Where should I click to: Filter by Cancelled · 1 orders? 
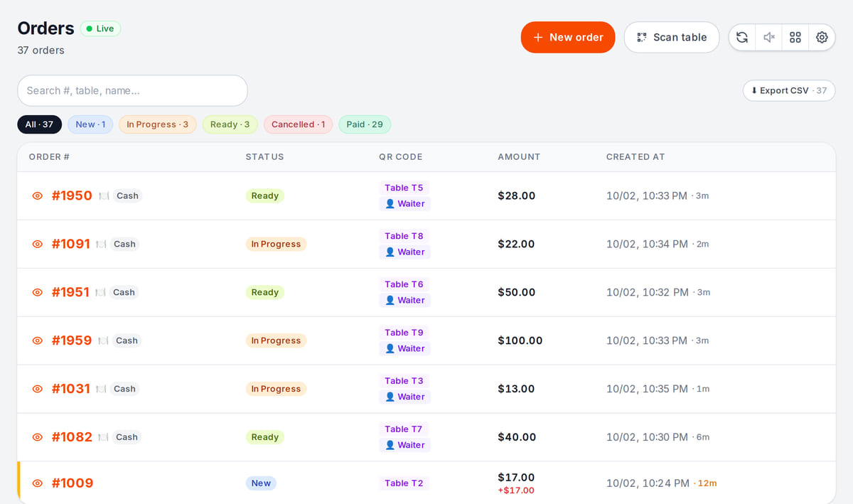click(x=298, y=124)
